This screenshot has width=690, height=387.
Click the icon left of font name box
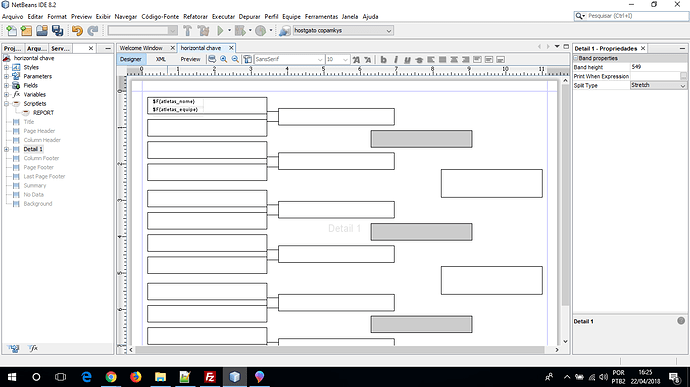click(x=248, y=59)
